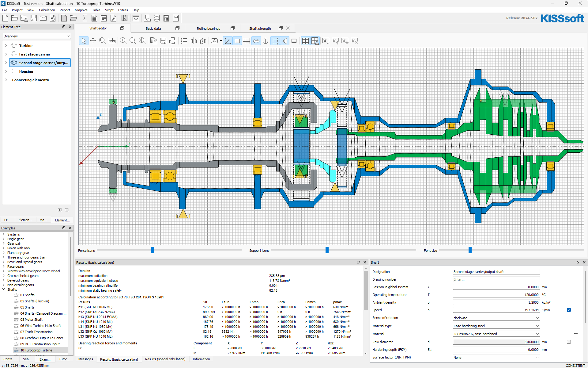Toggle the locked grid icon

315,41
